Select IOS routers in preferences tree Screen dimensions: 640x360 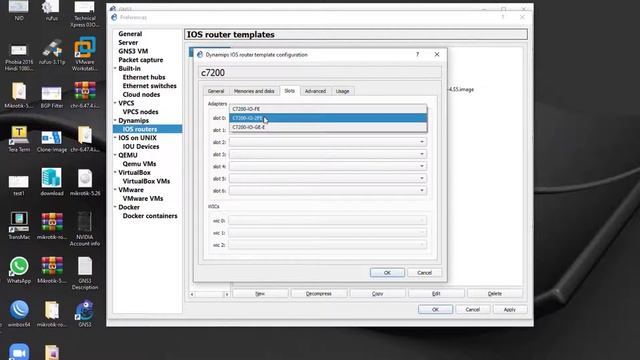pyautogui.click(x=140, y=129)
